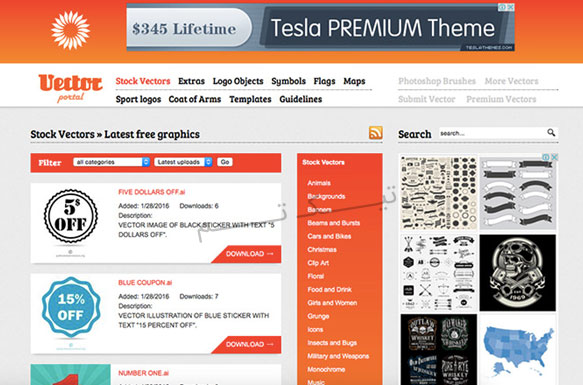This screenshot has width=583, height=385.
Task: Select the Grunge category
Action: coord(318,317)
